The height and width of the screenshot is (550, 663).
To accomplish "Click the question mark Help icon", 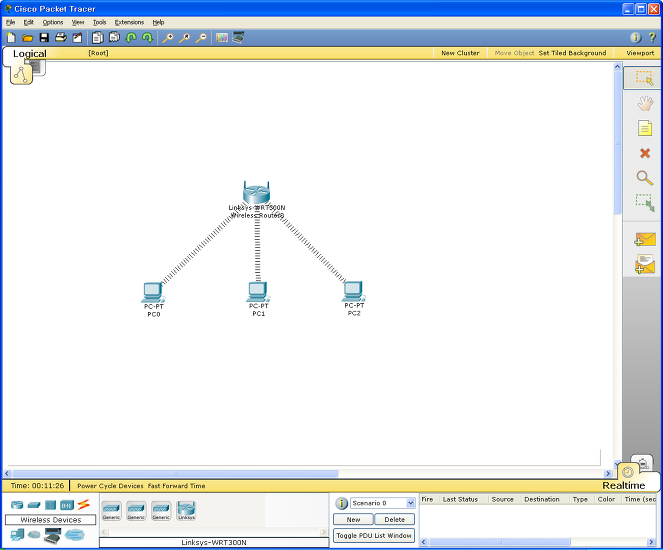I will 652,38.
